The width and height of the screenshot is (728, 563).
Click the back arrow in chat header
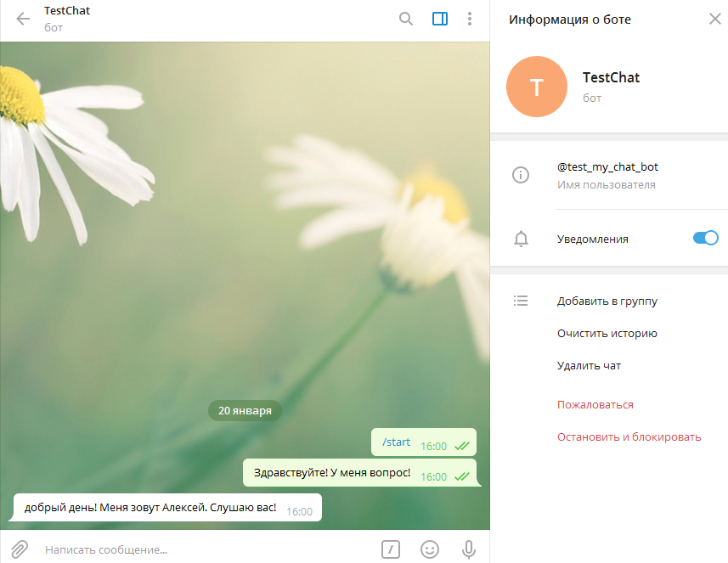point(23,19)
